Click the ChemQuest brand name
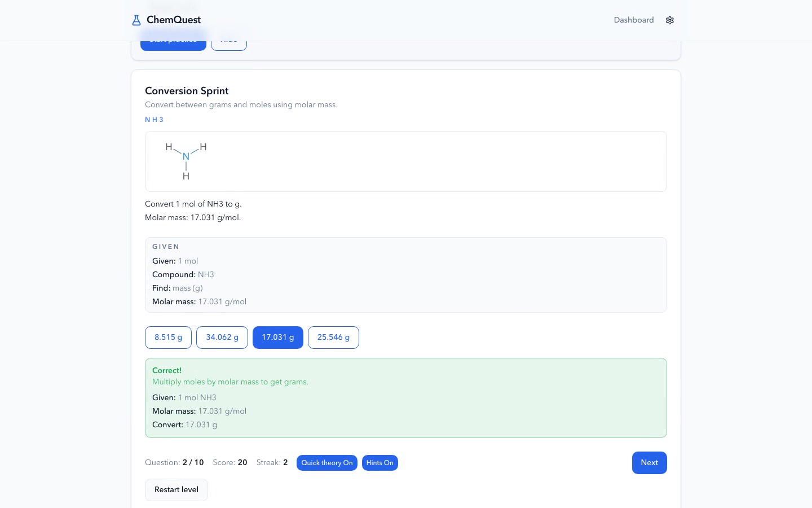The width and height of the screenshot is (812, 508). click(x=174, y=20)
